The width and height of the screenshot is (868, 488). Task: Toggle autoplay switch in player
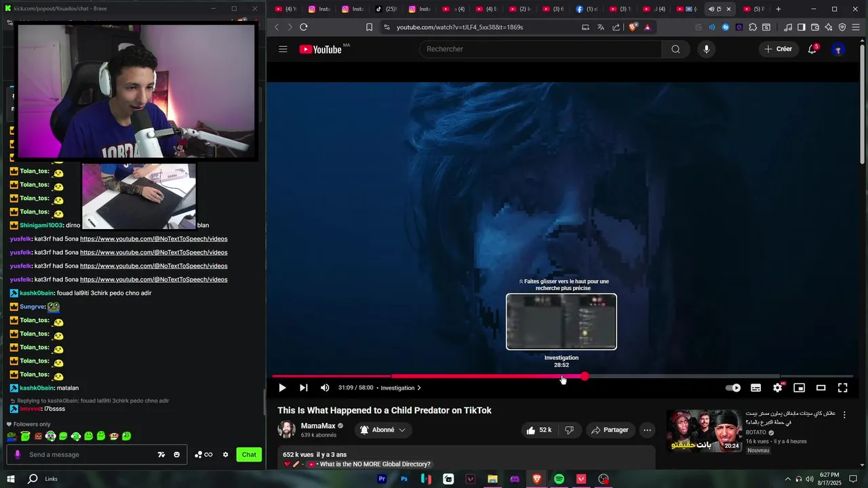[733, 388]
